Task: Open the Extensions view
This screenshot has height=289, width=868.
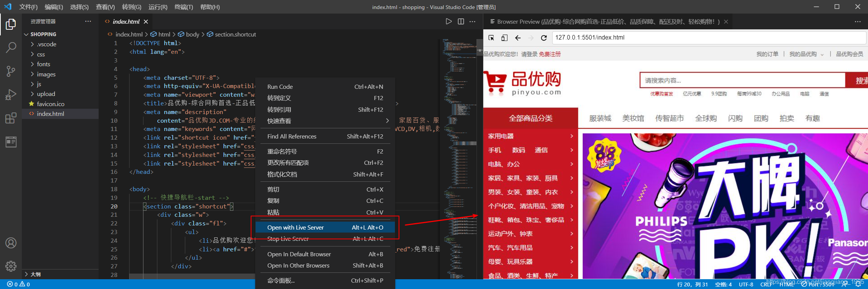Action: click(11, 118)
